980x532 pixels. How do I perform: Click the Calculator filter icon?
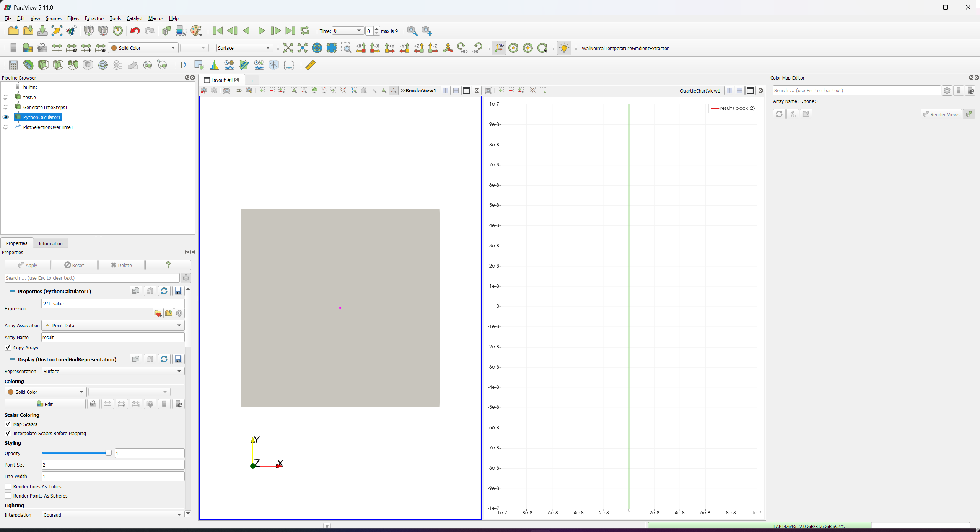pyautogui.click(x=13, y=65)
